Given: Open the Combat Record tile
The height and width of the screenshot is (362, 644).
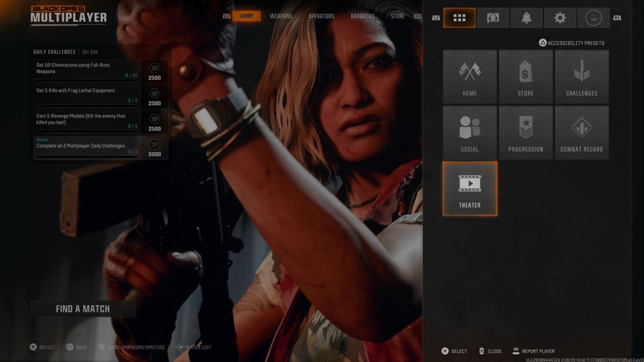Looking at the screenshot, I should (582, 133).
